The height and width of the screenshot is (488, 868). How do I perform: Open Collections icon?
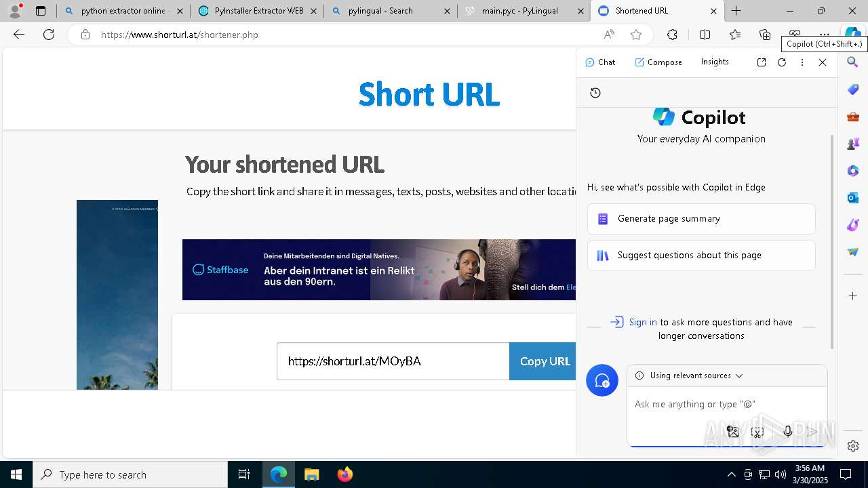click(765, 35)
